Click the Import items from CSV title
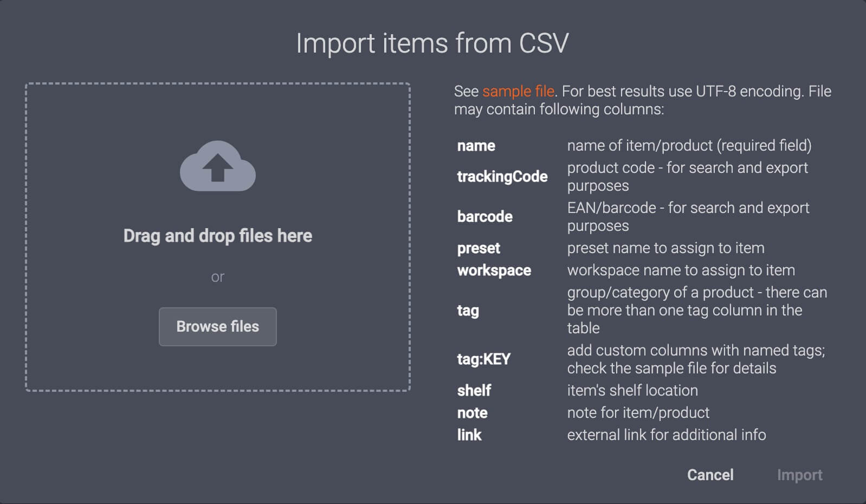The height and width of the screenshot is (504, 866). (433, 42)
